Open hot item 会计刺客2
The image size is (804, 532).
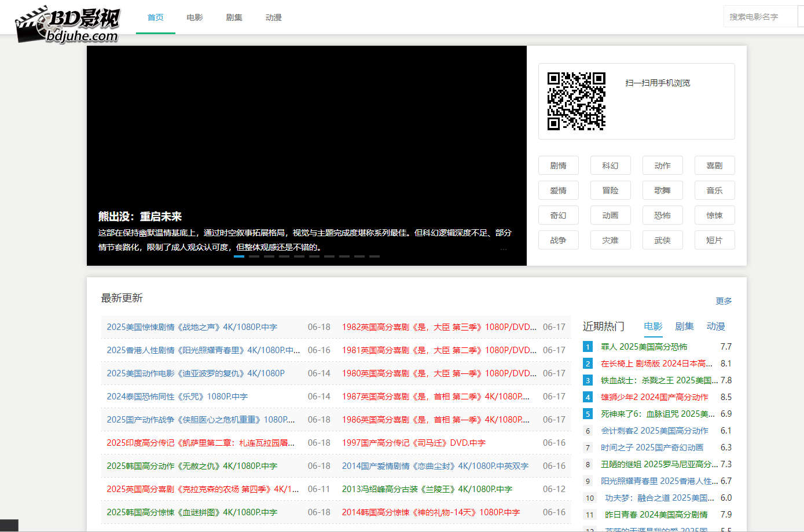[x=655, y=431]
